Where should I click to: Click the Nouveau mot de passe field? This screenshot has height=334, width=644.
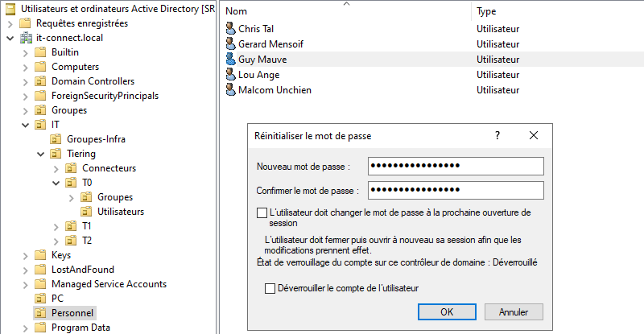point(456,166)
